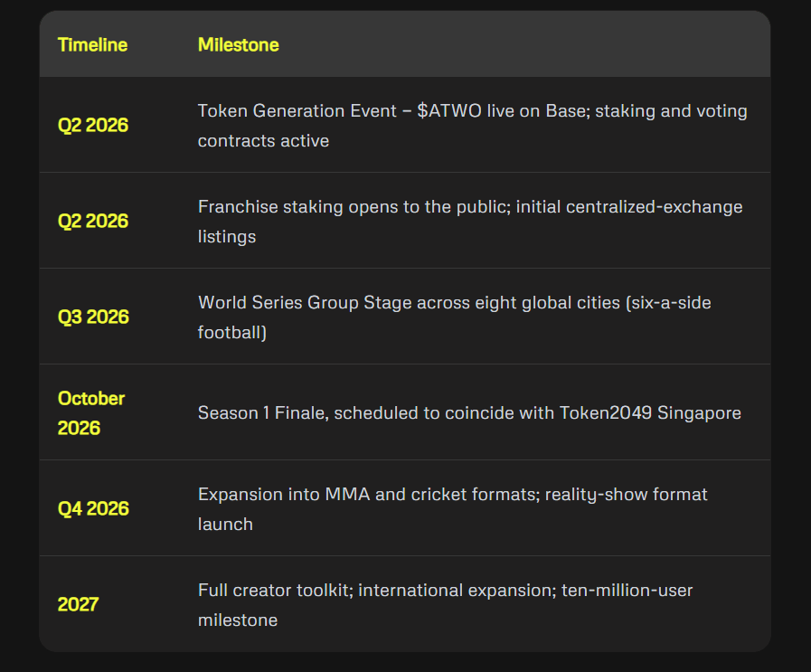Viewport: 811px width, 672px height.
Task: Click the Q4 2026 timeline cell
Action: pyautogui.click(x=93, y=508)
